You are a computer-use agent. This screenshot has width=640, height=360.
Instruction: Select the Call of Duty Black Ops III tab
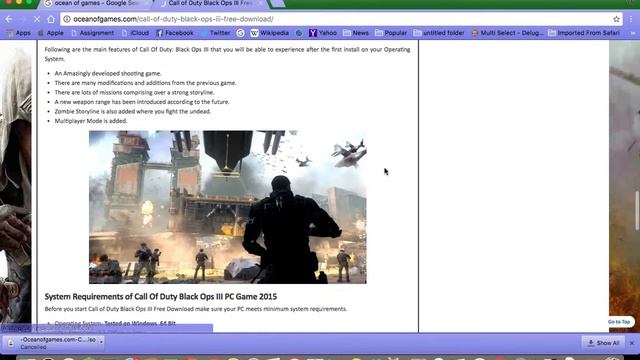tap(210, 4)
